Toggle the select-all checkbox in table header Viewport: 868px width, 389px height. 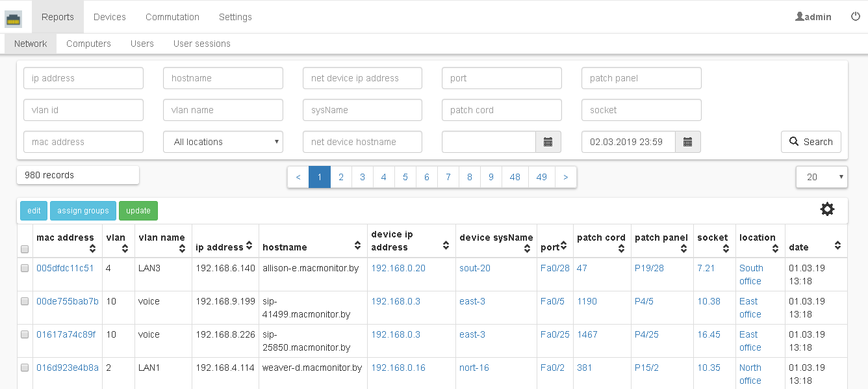(25, 249)
